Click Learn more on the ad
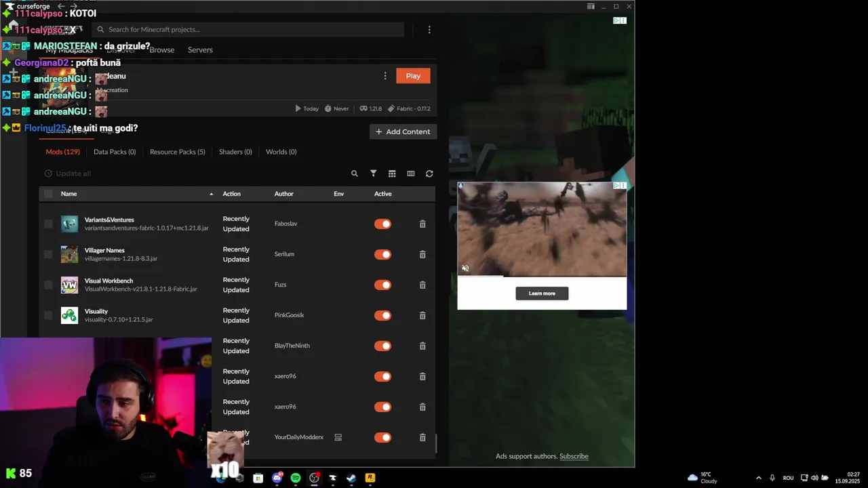Image resolution: width=868 pixels, height=488 pixels. (x=542, y=293)
